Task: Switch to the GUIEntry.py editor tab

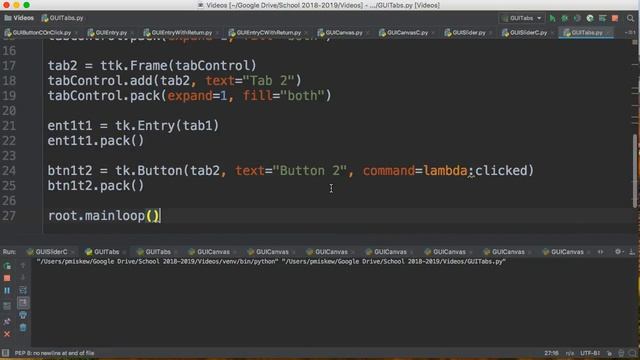Action: coord(111,32)
